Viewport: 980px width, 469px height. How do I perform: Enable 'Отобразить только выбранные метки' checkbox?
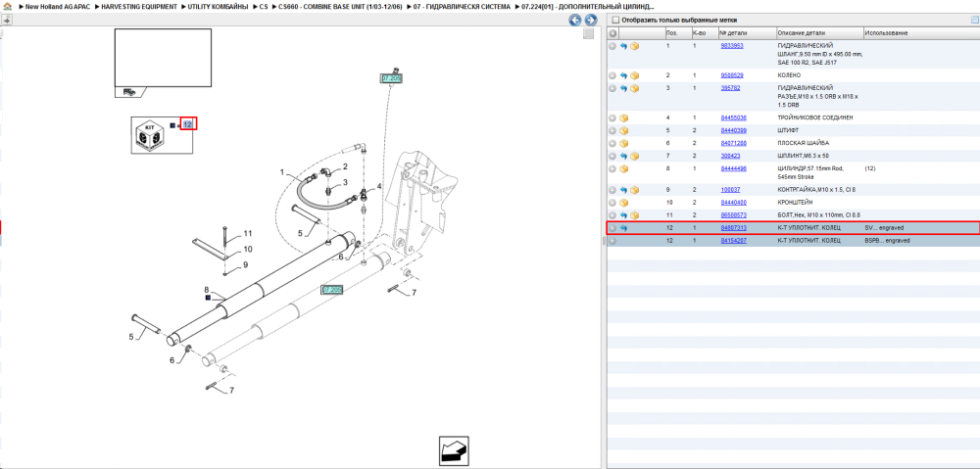615,20
